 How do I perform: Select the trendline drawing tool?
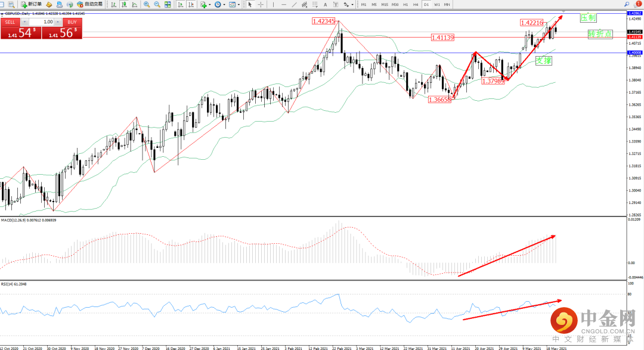[294, 5]
